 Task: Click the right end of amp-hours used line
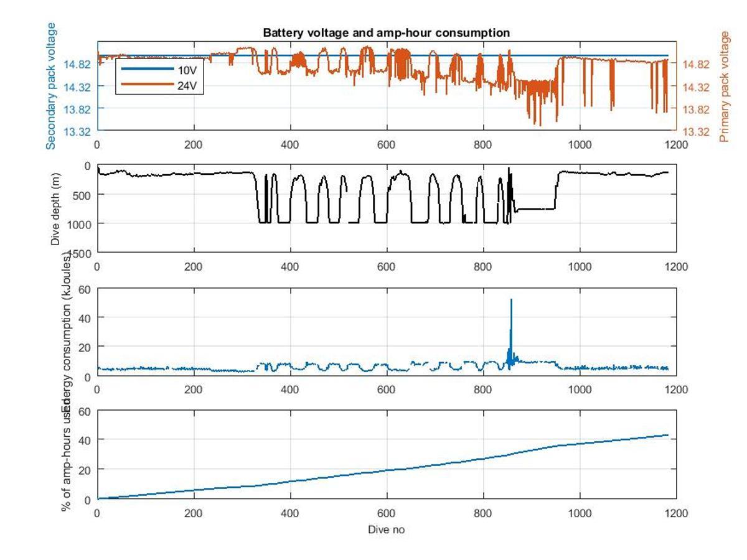(x=667, y=435)
